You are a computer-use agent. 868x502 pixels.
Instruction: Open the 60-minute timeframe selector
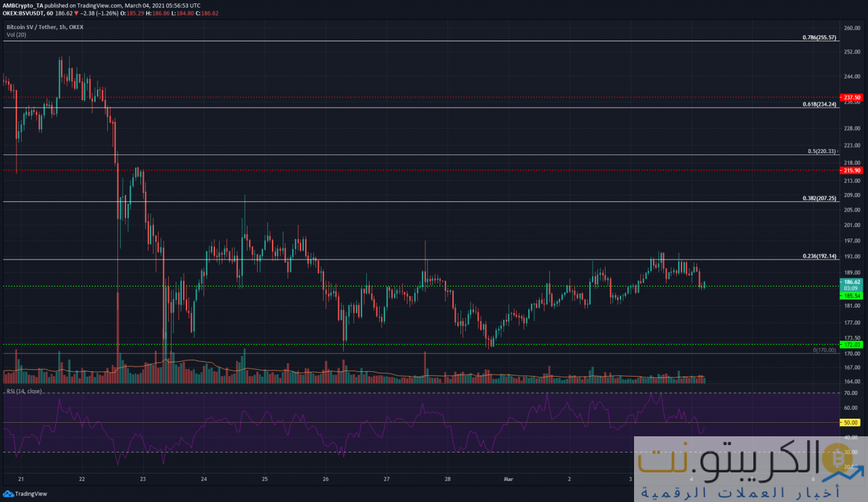click(51, 12)
